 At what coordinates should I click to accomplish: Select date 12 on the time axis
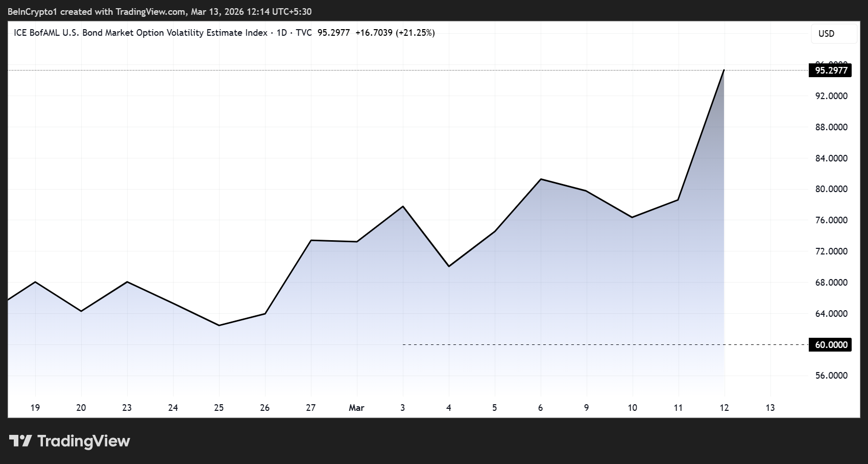pos(724,408)
